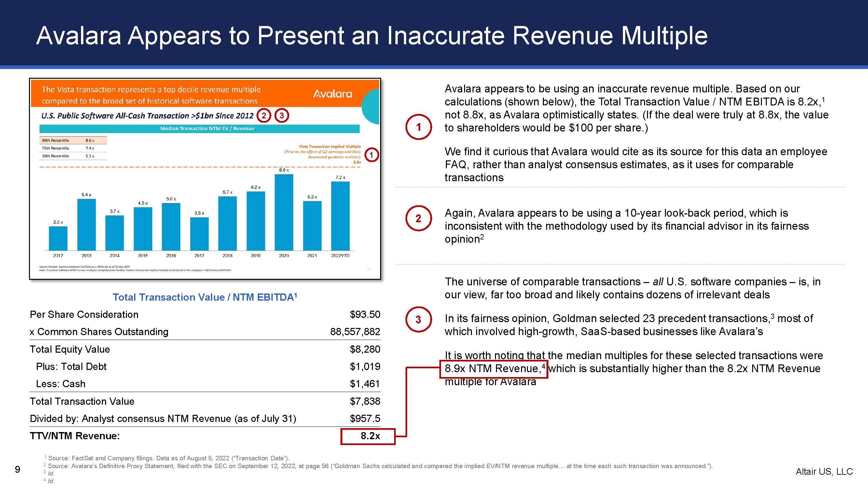Click the red-boxed 8.9x NTM Revenue text

(x=493, y=369)
